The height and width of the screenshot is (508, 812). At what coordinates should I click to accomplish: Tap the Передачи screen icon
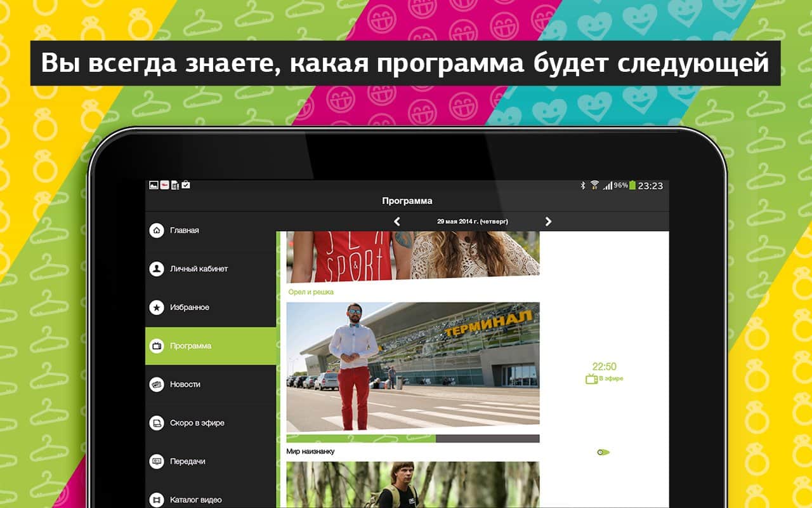pyautogui.click(x=156, y=462)
